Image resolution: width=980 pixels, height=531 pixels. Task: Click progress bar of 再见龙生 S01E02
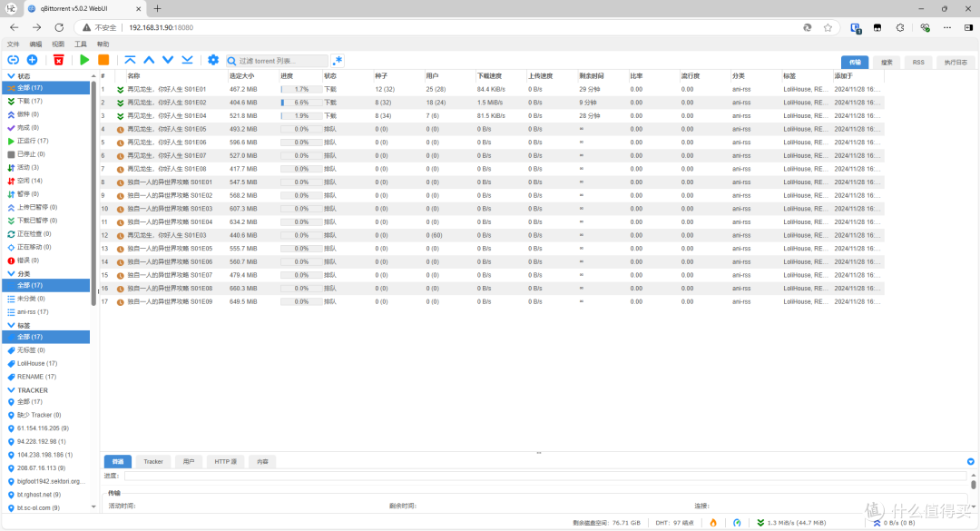pyautogui.click(x=300, y=103)
